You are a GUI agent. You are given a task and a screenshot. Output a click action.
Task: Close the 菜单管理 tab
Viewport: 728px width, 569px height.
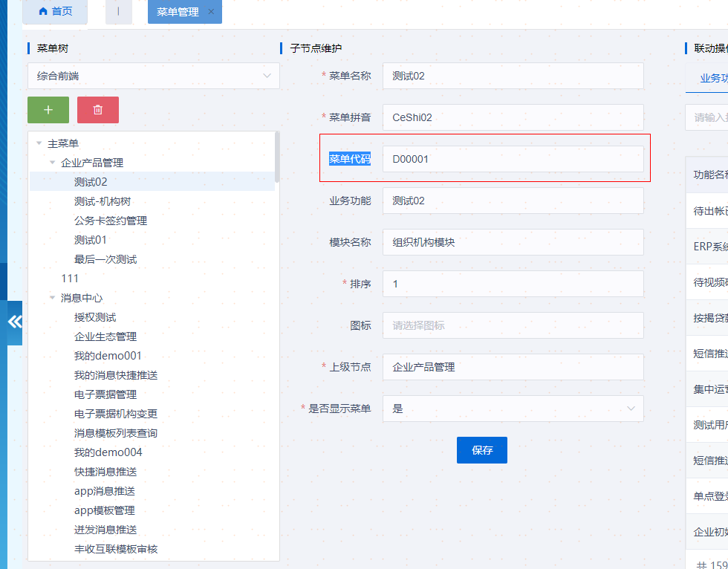tap(211, 12)
